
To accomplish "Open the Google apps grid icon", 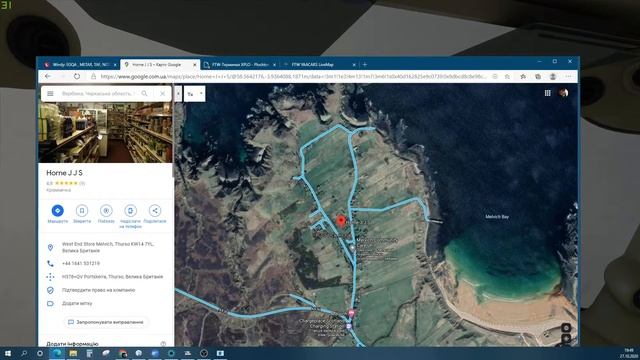I will point(548,93).
